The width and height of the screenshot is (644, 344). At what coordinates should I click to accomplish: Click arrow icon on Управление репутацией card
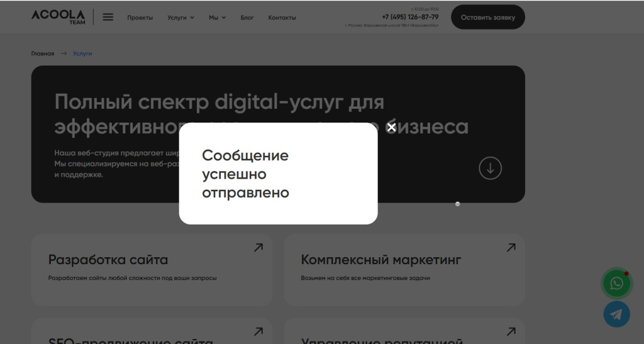511,331
